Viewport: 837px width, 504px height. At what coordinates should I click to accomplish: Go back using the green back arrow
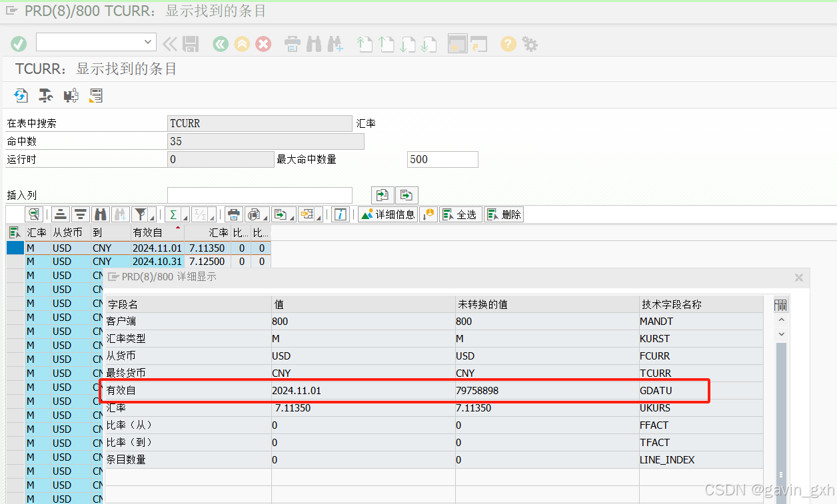click(221, 44)
